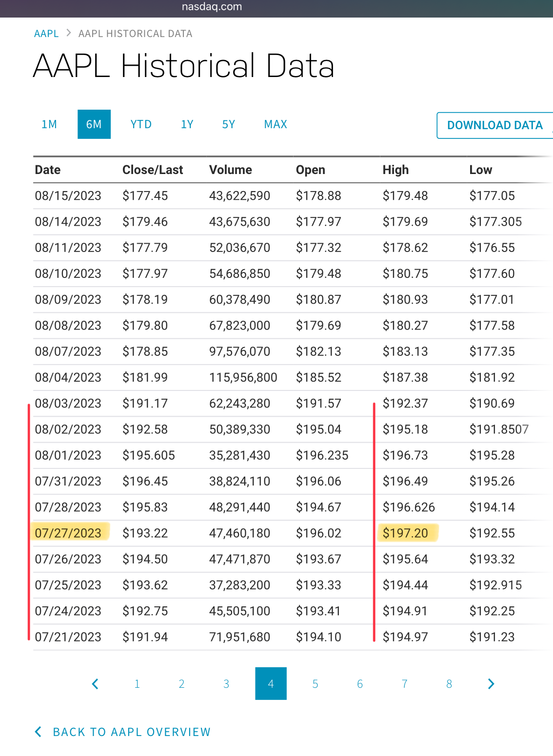Click the low value $192.915
This screenshot has width=553, height=756.
pyautogui.click(x=496, y=585)
